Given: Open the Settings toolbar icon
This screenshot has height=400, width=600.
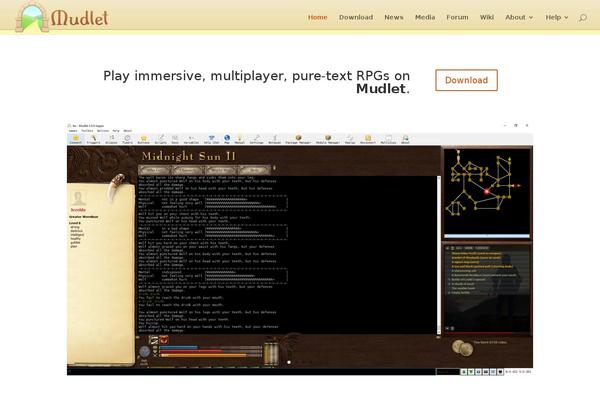Looking at the screenshot, I should tap(256, 139).
